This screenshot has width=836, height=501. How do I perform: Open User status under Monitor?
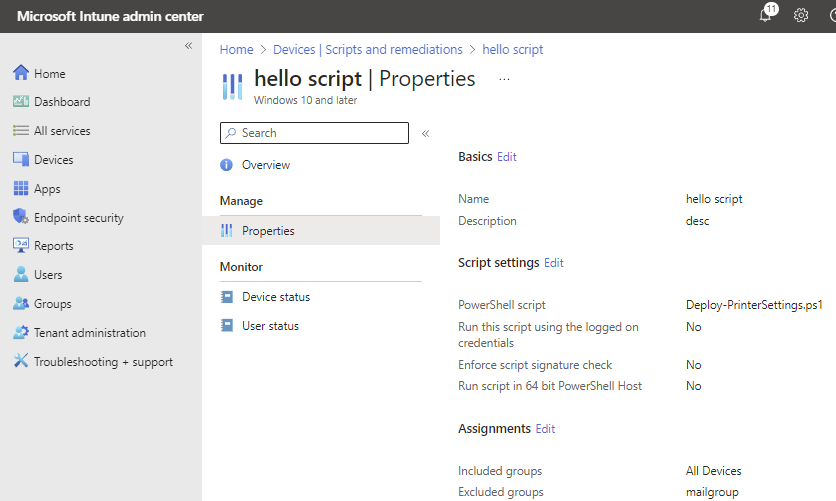270,326
